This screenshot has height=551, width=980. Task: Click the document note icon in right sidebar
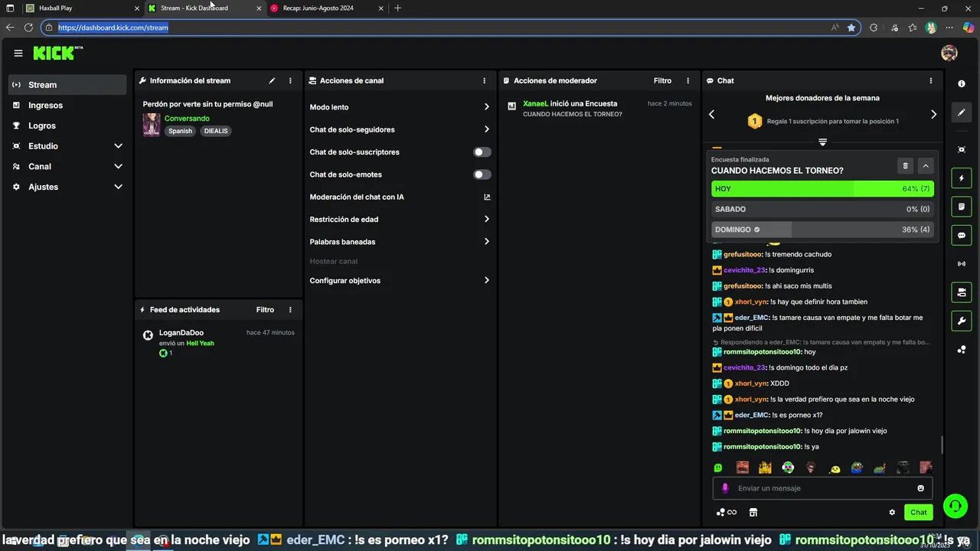pyautogui.click(x=962, y=207)
